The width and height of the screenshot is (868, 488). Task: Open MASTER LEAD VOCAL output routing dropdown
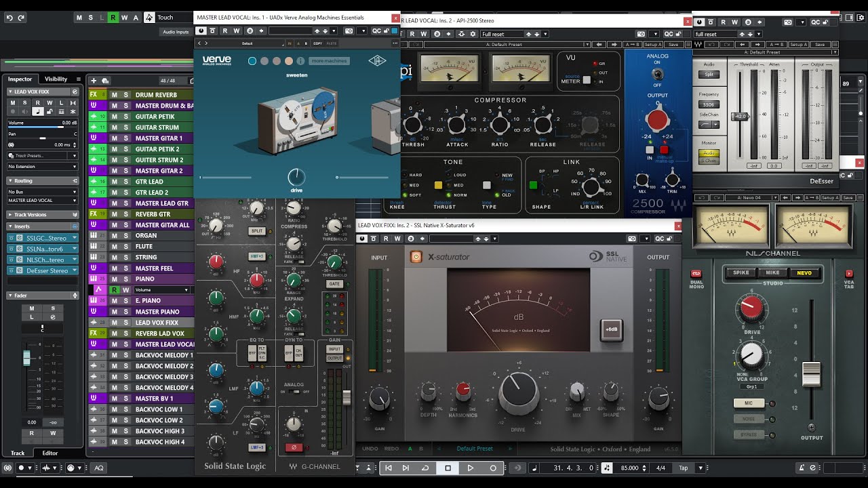click(x=43, y=201)
